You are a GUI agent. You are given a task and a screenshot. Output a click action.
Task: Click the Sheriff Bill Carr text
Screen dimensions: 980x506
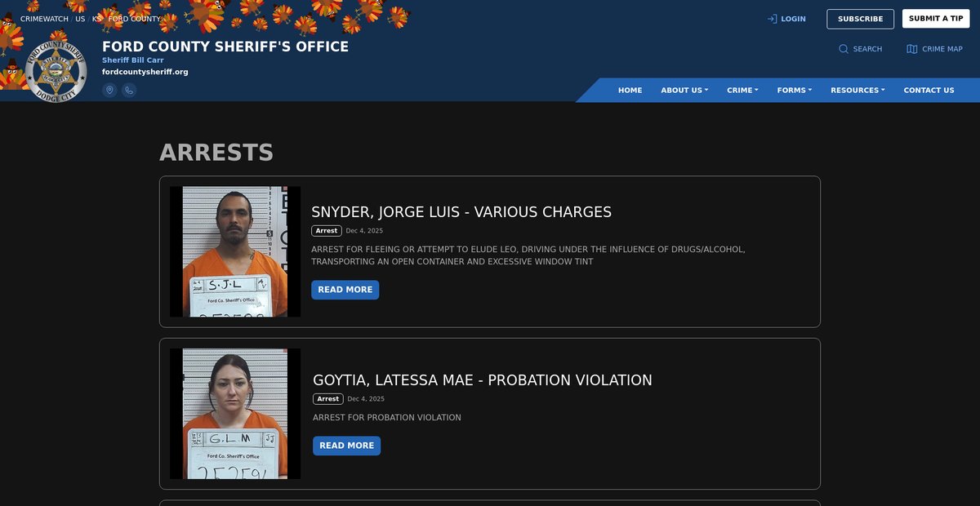click(133, 60)
